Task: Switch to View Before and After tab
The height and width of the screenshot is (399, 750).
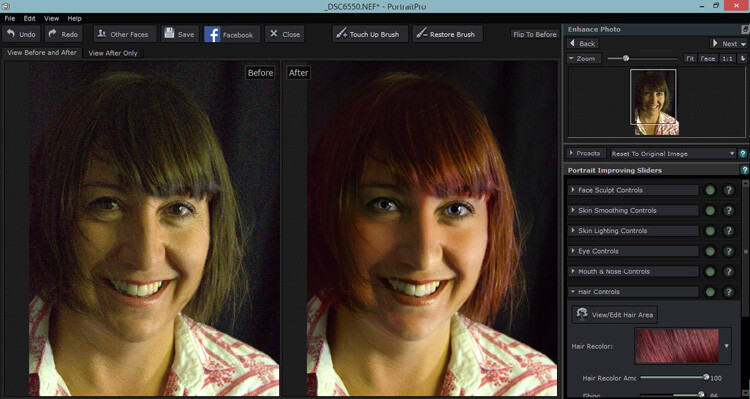Action: [x=42, y=53]
